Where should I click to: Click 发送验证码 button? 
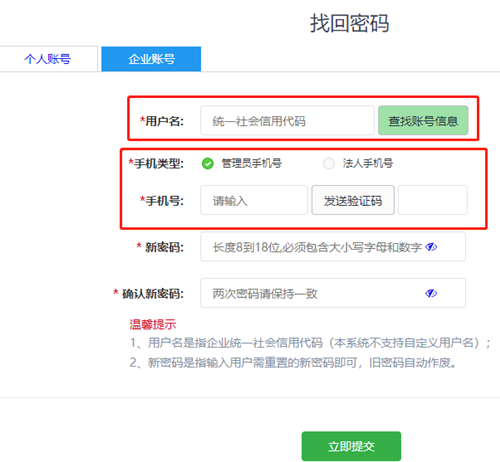pyautogui.click(x=353, y=200)
